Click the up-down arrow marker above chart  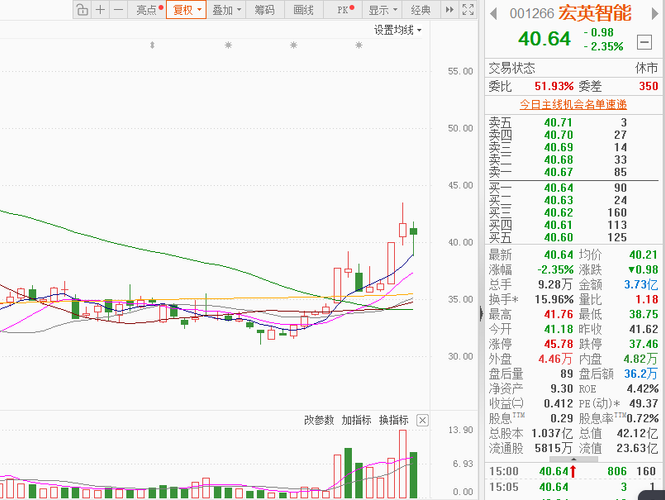pos(152,45)
